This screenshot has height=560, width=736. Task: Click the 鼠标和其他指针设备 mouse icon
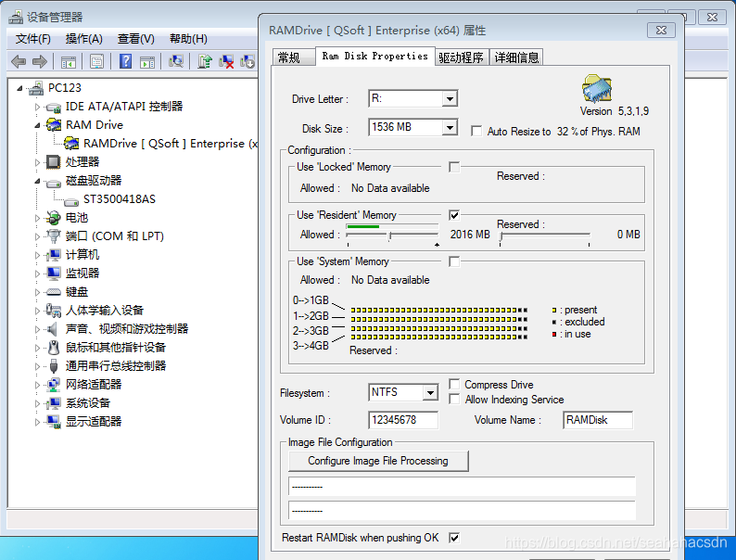click(x=54, y=348)
